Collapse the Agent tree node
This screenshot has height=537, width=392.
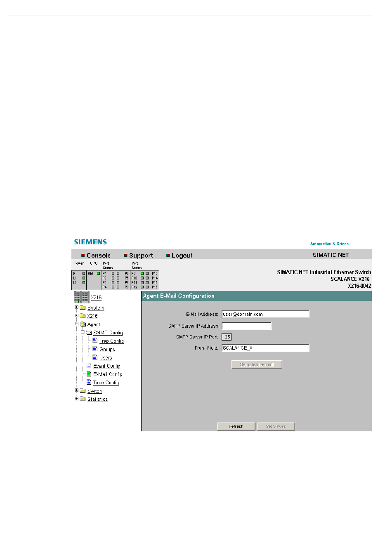tap(77, 324)
